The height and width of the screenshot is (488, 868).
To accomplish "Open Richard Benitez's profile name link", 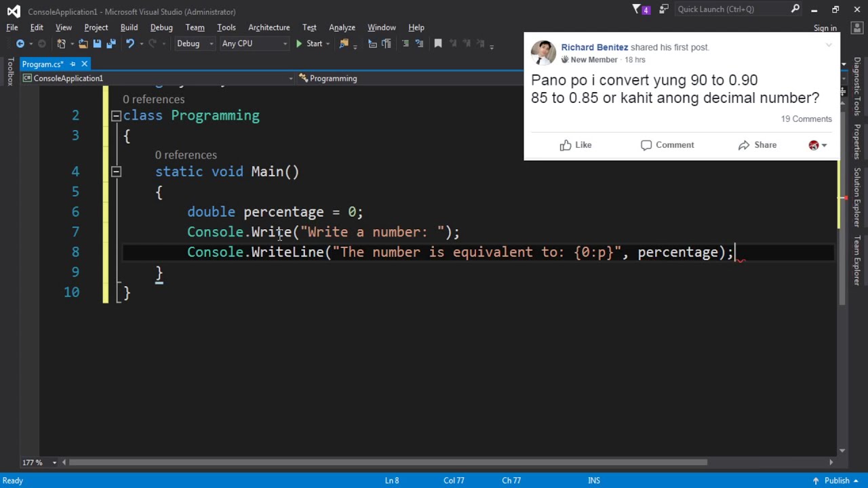I will (x=595, y=47).
